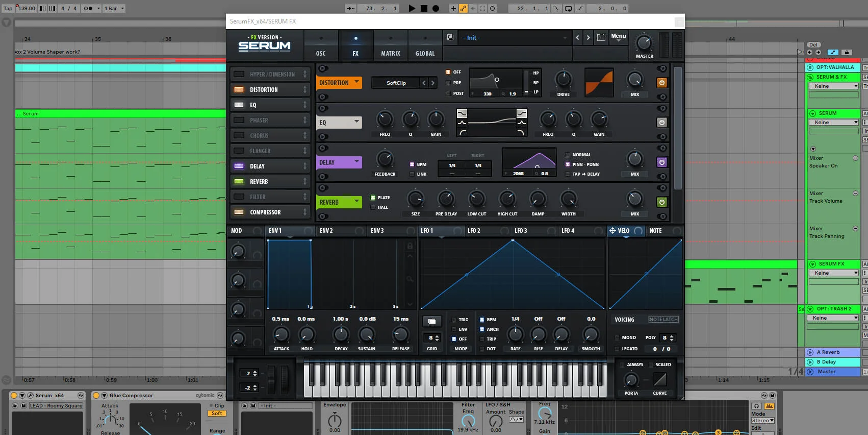Enable voicing MONO checkbox

617,337
